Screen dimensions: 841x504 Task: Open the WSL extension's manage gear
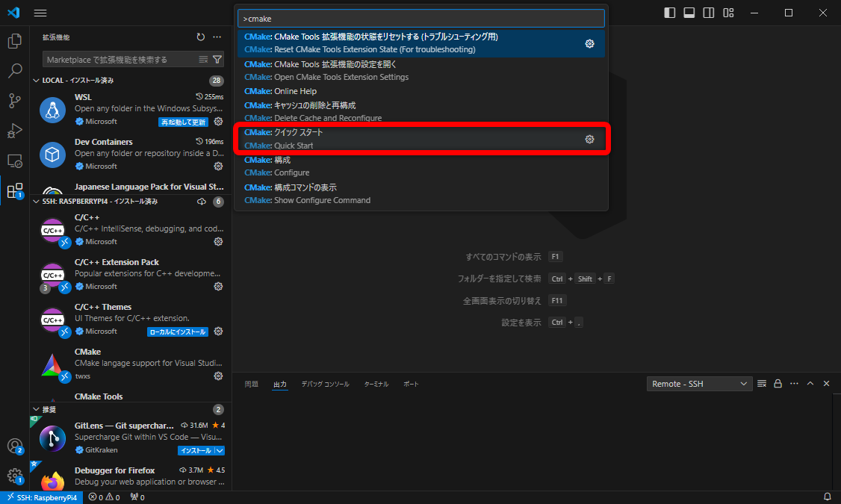tap(218, 122)
